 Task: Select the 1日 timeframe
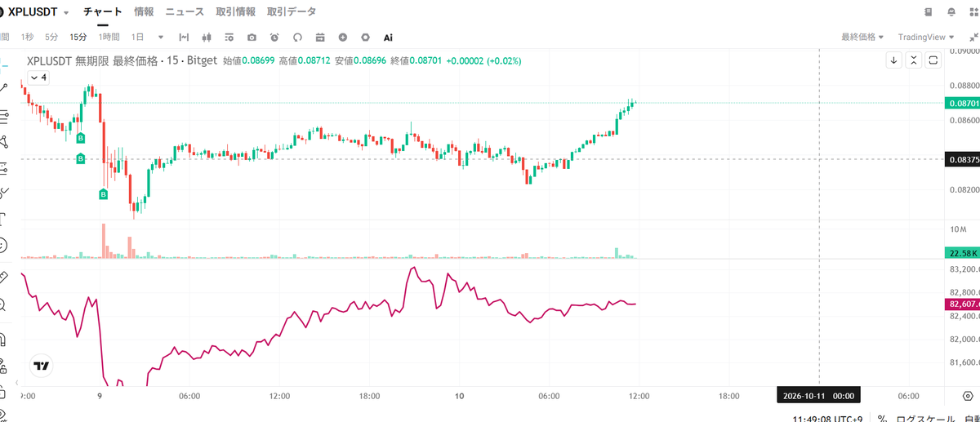click(138, 38)
